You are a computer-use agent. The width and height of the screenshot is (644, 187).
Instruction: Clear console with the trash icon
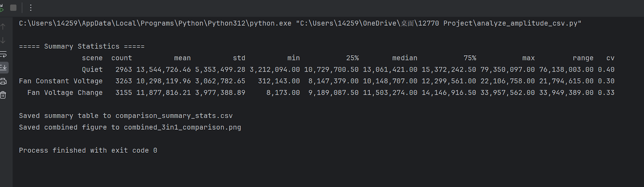coord(3,95)
